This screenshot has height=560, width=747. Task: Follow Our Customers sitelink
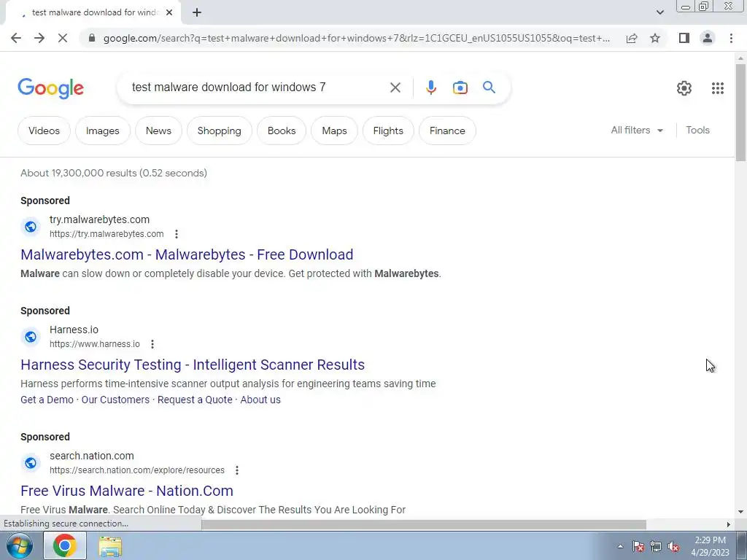pyautogui.click(x=115, y=400)
